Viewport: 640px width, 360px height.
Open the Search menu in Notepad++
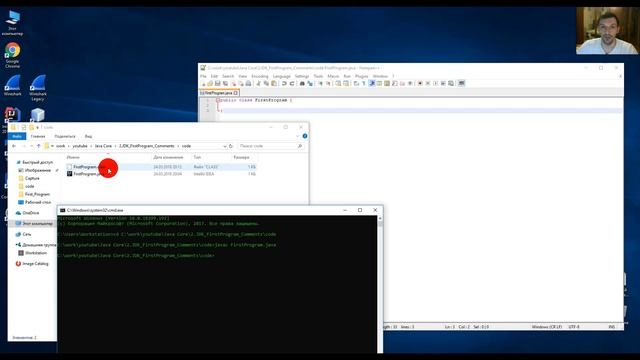pos(228,76)
